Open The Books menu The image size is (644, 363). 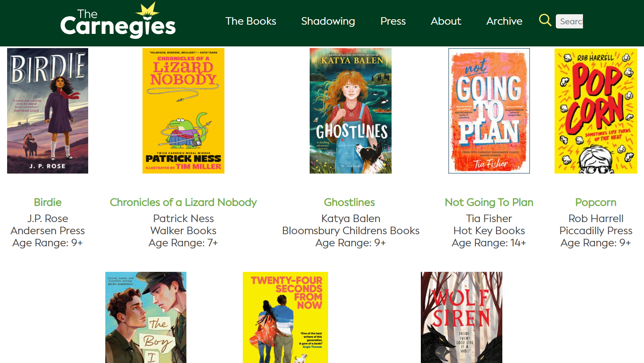(251, 21)
